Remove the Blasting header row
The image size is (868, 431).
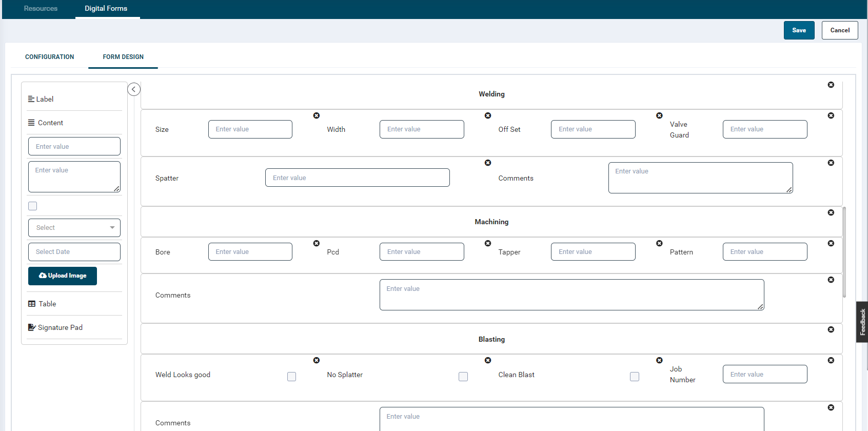831,329
